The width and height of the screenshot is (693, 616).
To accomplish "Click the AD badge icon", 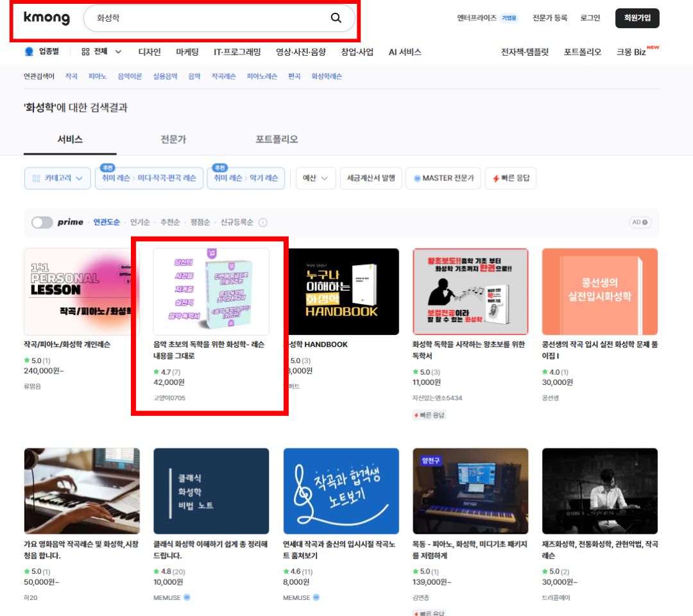I will pos(640,222).
